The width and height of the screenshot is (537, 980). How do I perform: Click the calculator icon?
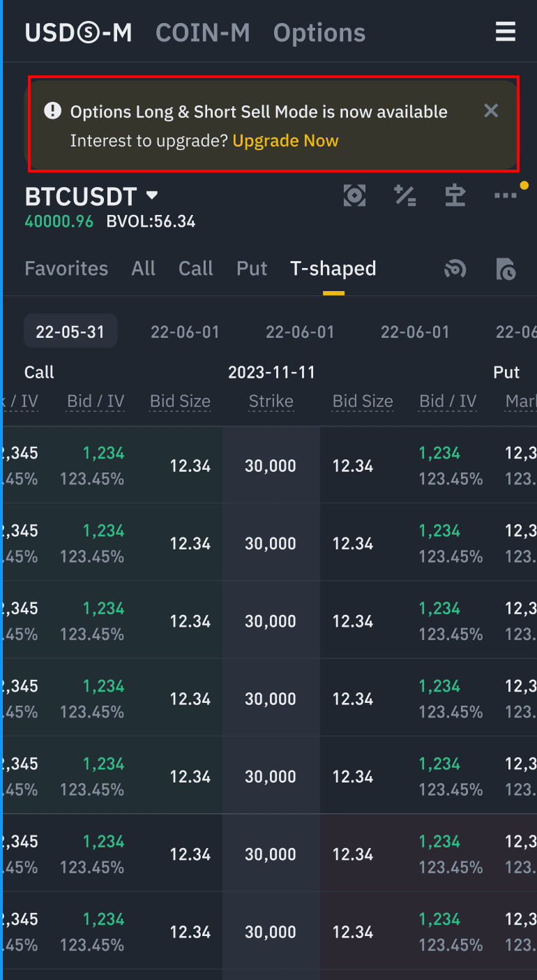click(x=405, y=196)
